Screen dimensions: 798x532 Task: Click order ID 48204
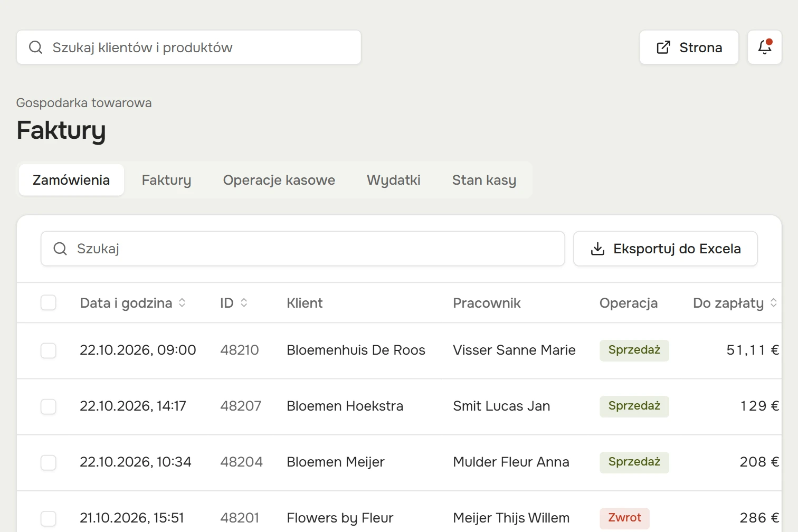pyautogui.click(x=241, y=462)
